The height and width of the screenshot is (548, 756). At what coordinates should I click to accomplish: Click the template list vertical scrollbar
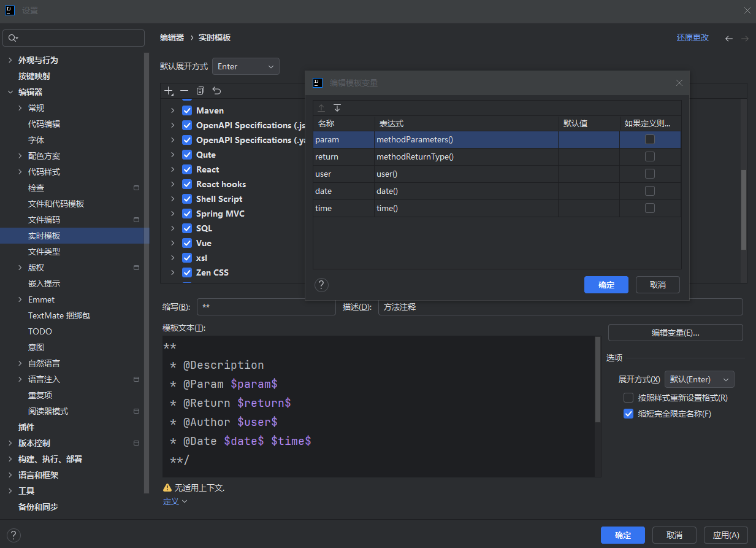point(744,209)
